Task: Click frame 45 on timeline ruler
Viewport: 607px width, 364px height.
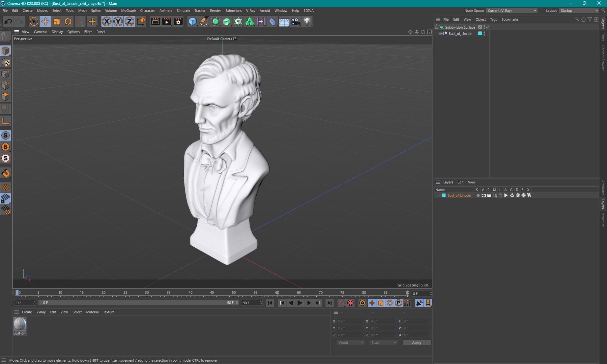Action: click(212, 293)
